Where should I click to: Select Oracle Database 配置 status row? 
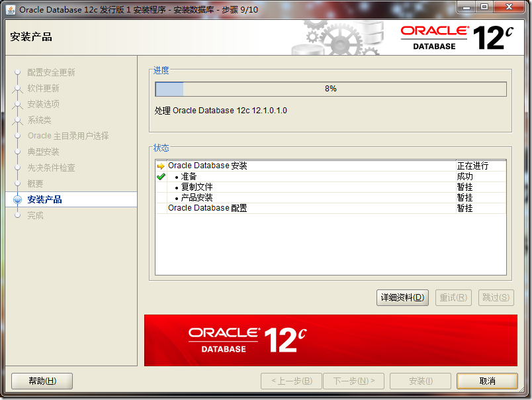click(330, 208)
